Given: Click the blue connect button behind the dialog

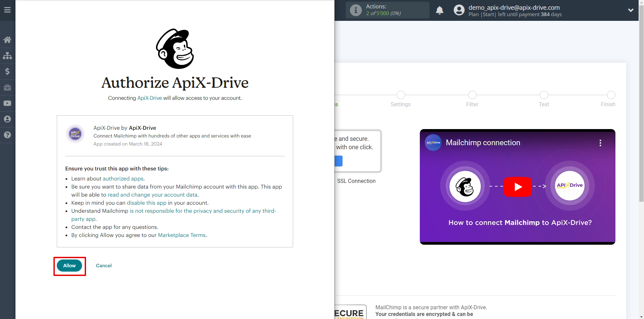Looking at the screenshot, I should pos(338,161).
